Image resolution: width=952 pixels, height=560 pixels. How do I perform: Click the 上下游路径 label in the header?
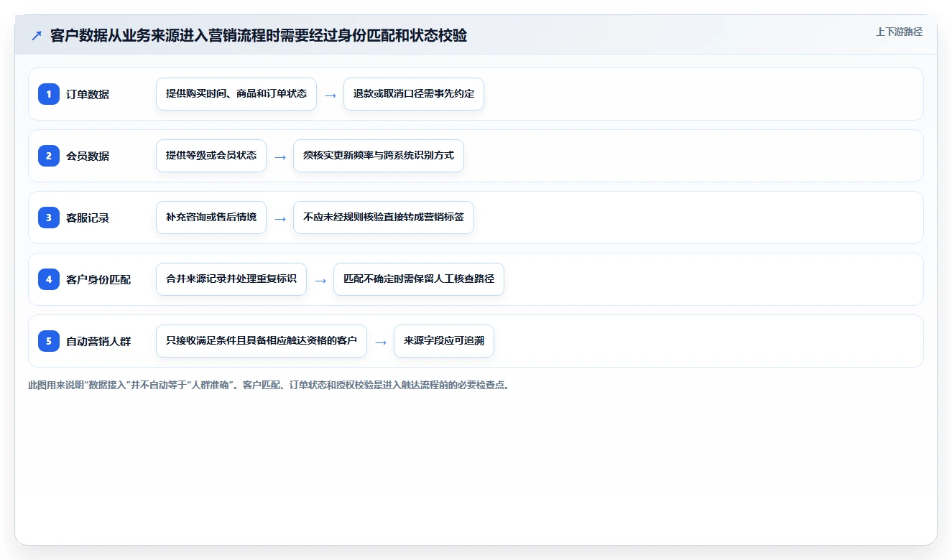[899, 32]
